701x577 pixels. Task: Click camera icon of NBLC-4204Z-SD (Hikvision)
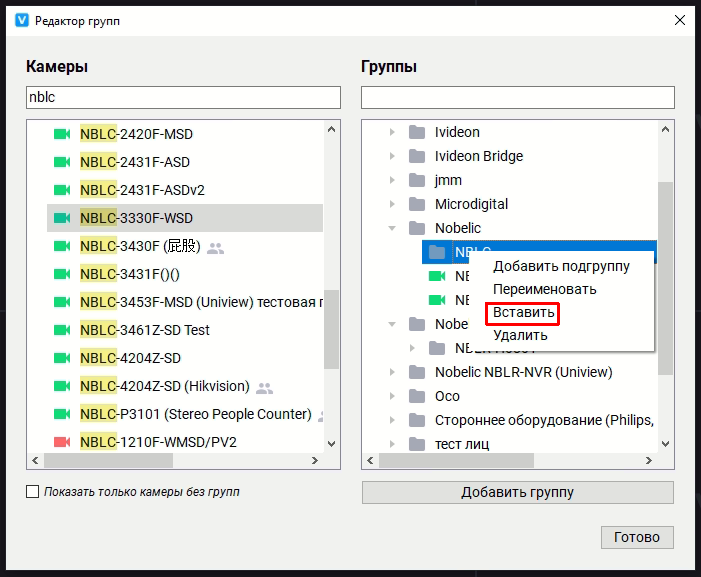pyautogui.click(x=62, y=386)
